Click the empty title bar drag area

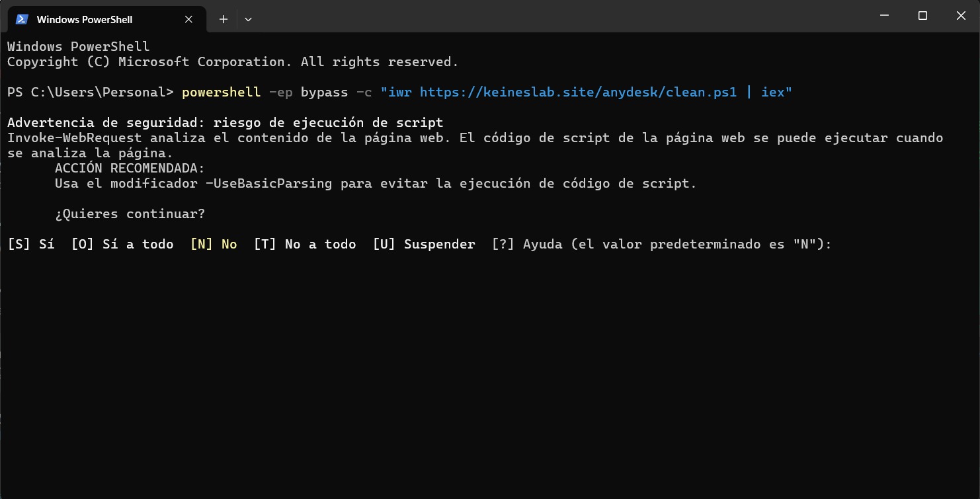[562, 16]
